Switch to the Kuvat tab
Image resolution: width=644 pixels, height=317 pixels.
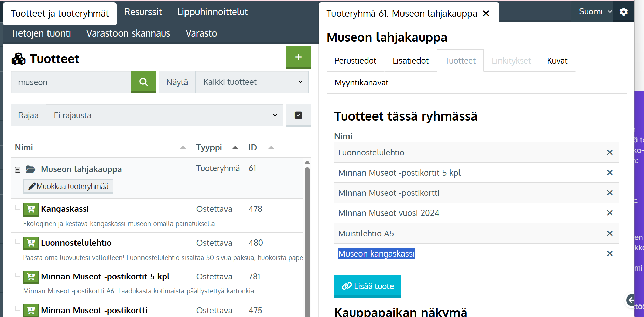557,60
